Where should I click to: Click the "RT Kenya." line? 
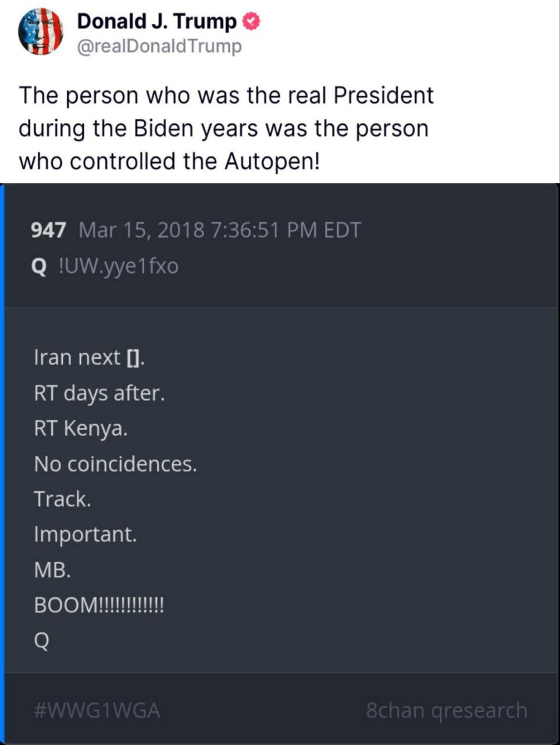pos(81,429)
